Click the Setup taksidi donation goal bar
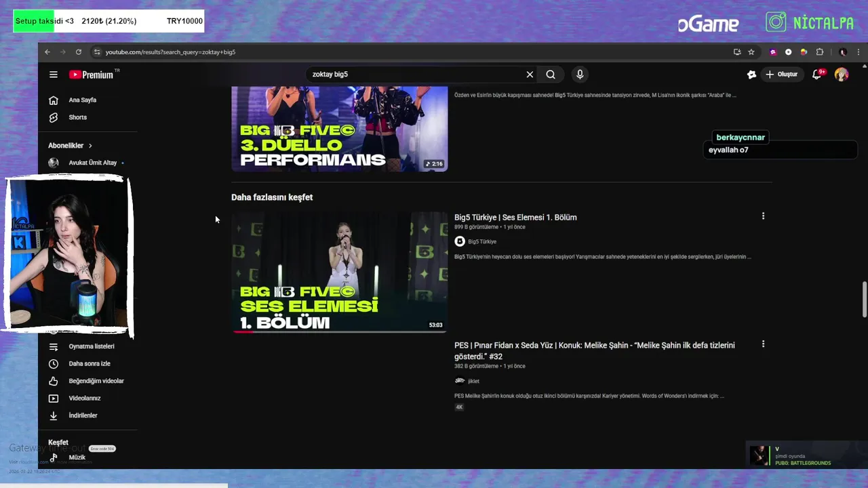The image size is (868, 488). click(108, 21)
